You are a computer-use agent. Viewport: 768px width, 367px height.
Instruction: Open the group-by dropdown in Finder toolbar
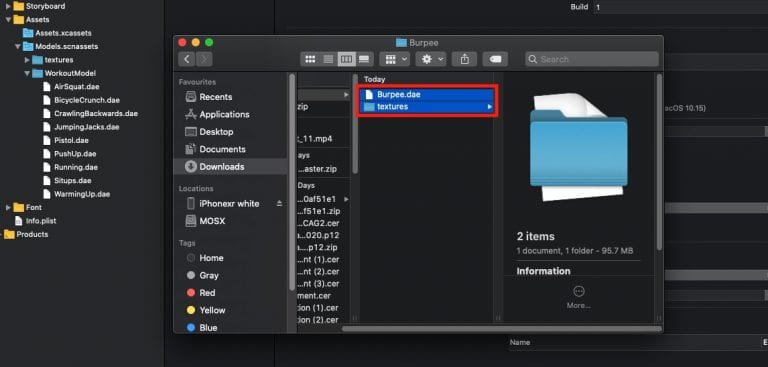pos(394,59)
